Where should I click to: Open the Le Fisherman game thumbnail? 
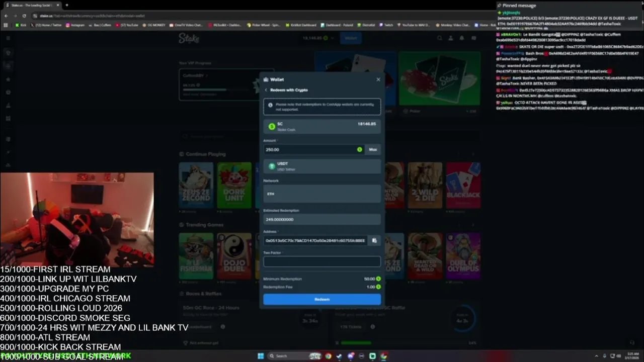(196, 256)
